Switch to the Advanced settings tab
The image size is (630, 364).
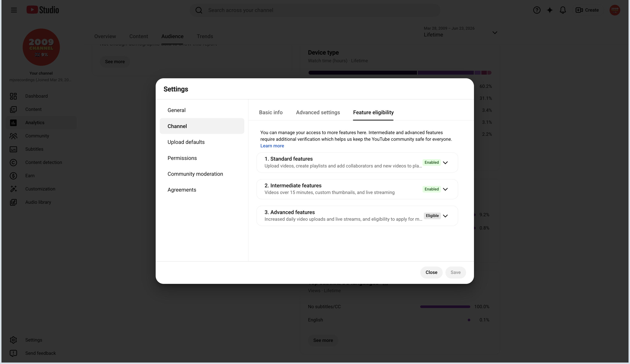click(318, 113)
